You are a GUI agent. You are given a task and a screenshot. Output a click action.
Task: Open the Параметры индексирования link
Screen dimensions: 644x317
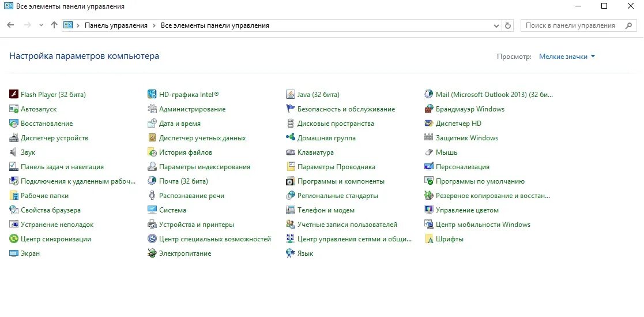pos(205,167)
